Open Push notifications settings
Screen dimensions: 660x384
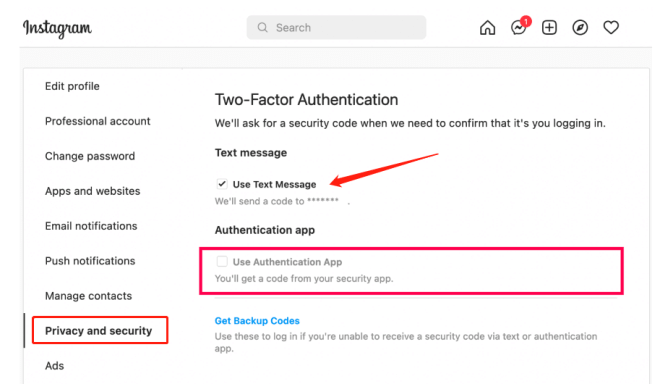[90, 261]
